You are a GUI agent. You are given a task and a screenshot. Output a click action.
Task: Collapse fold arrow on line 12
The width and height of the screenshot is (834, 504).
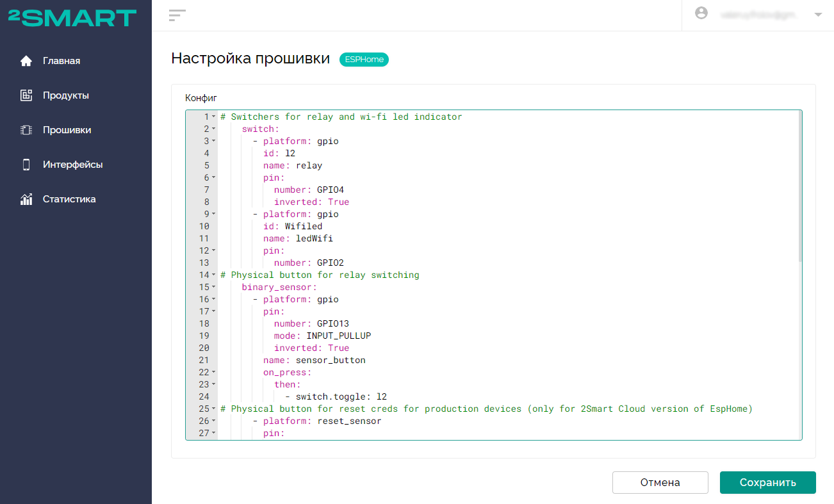[x=214, y=251]
